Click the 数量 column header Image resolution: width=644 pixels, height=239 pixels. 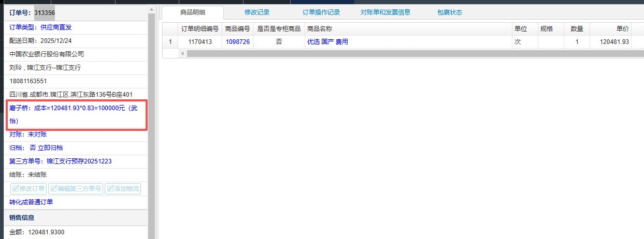pos(577,29)
